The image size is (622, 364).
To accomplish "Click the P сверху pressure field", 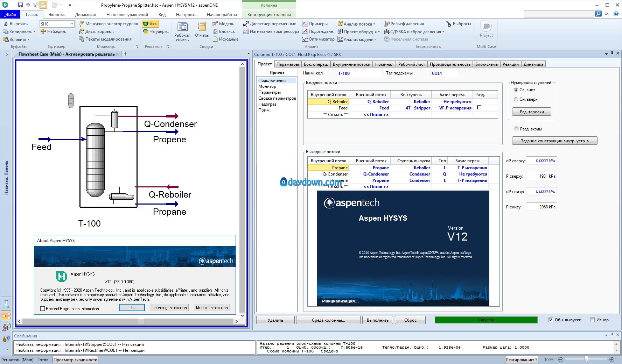I will [541, 176].
